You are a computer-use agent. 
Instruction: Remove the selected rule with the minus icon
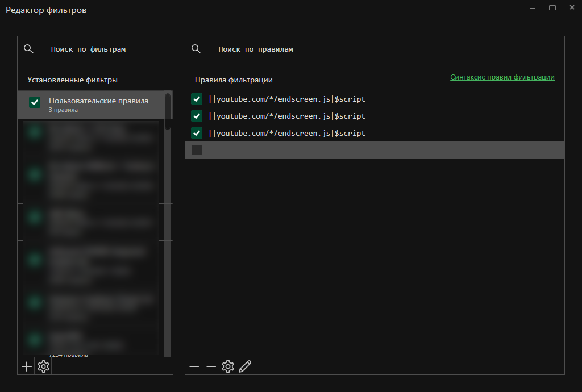[211, 366]
